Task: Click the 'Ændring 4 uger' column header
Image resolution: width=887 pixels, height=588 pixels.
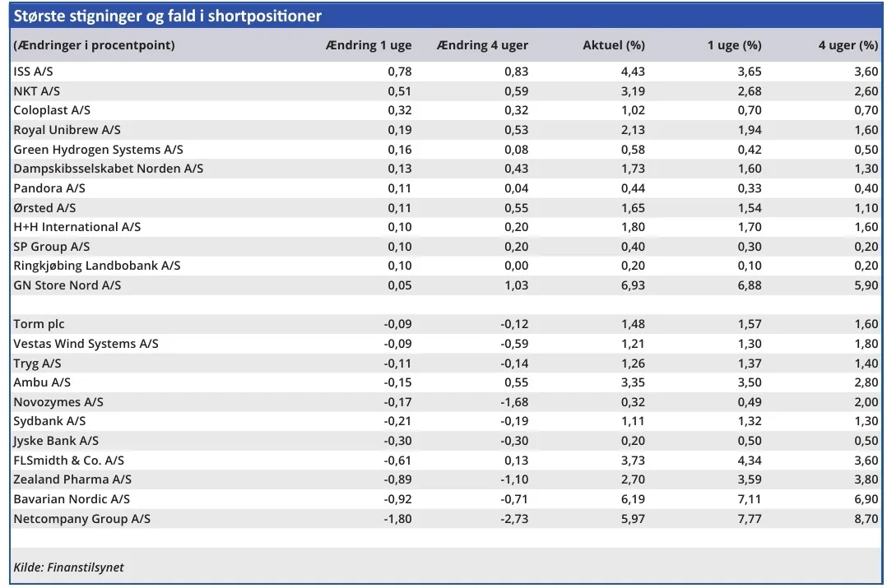Action: point(482,45)
